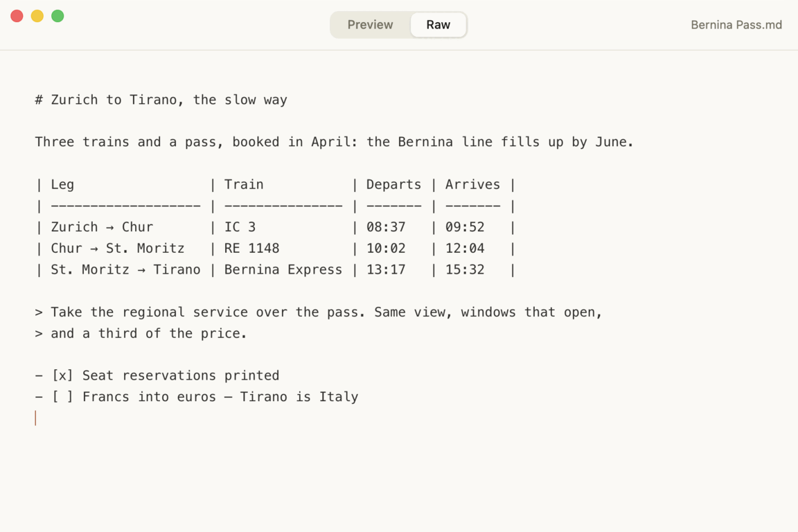Click the '[x]' marker before Seat reservations
Image resolution: width=798 pixels, height=532 pixels.
click(x=62, y=375)
